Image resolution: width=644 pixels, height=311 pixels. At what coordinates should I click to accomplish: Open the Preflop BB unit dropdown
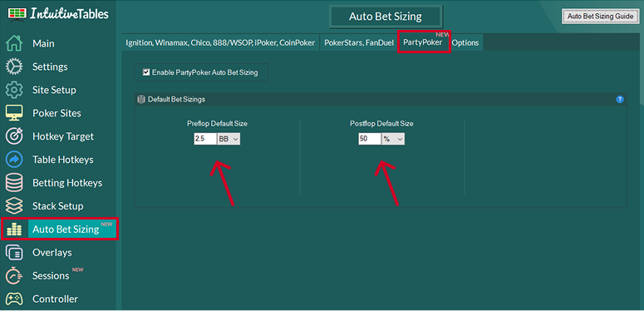[229, 139]
